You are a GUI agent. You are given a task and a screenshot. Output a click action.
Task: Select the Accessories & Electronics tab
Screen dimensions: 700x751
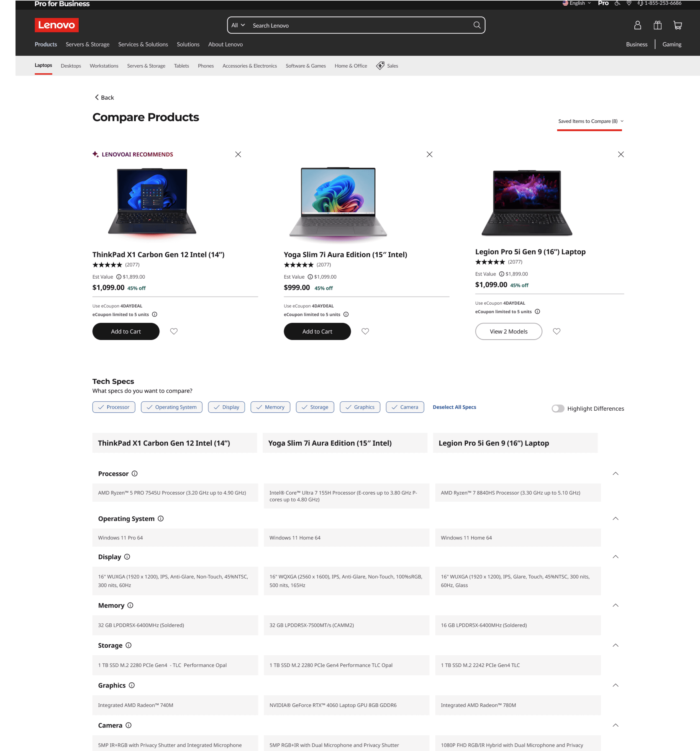point(250,66)
